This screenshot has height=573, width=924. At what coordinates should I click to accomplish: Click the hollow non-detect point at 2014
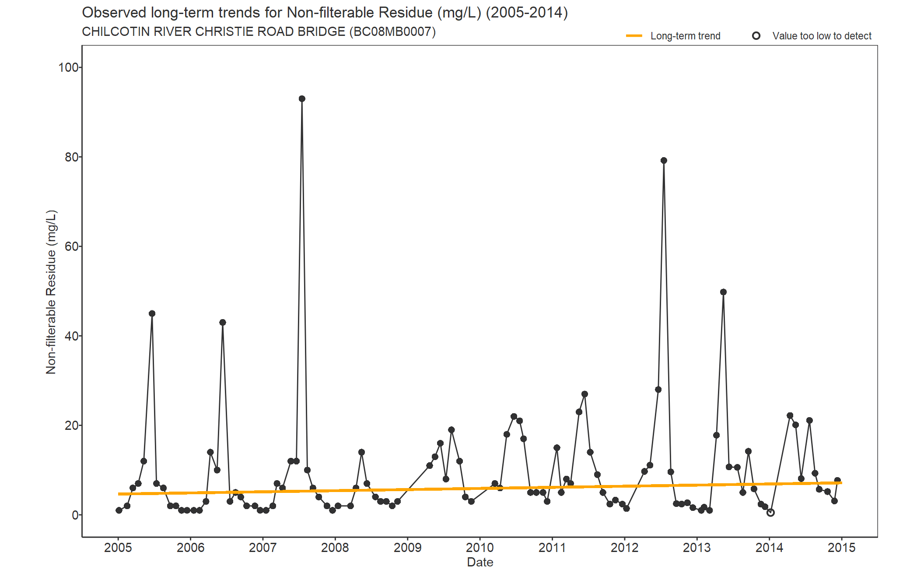click(x=770, y=513)
